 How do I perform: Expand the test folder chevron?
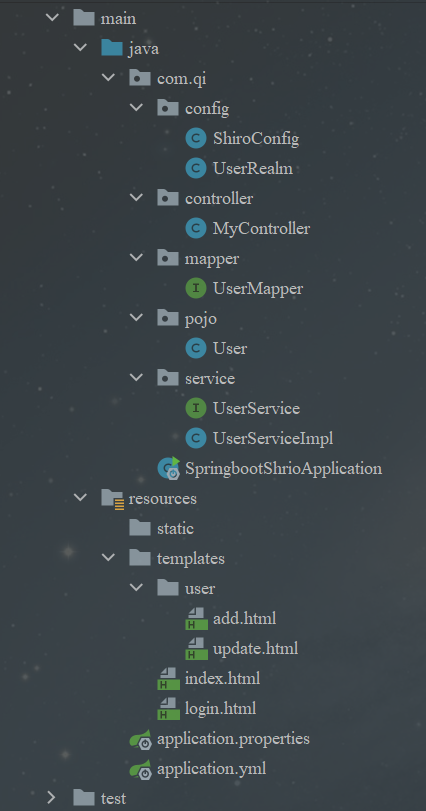tap(52, 797)
